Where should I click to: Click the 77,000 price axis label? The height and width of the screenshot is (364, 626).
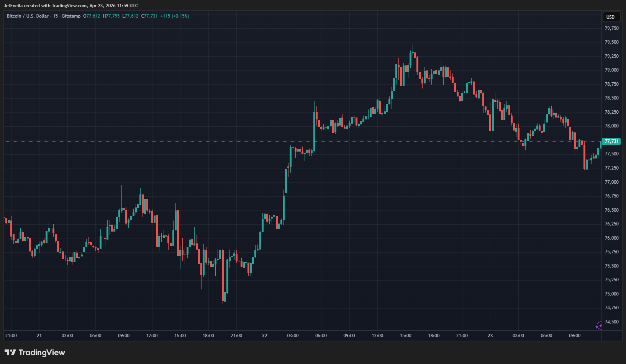[x=611, y=182]
